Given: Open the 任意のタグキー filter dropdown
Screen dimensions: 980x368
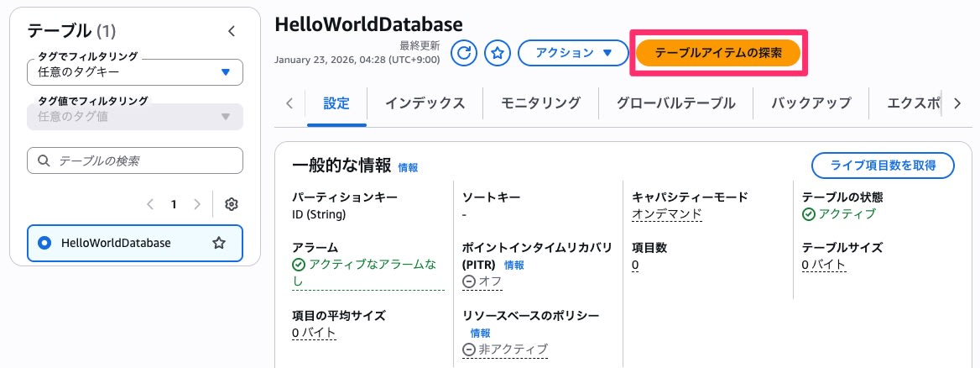Looking at the screenshot, I should [x=135, y=72].
